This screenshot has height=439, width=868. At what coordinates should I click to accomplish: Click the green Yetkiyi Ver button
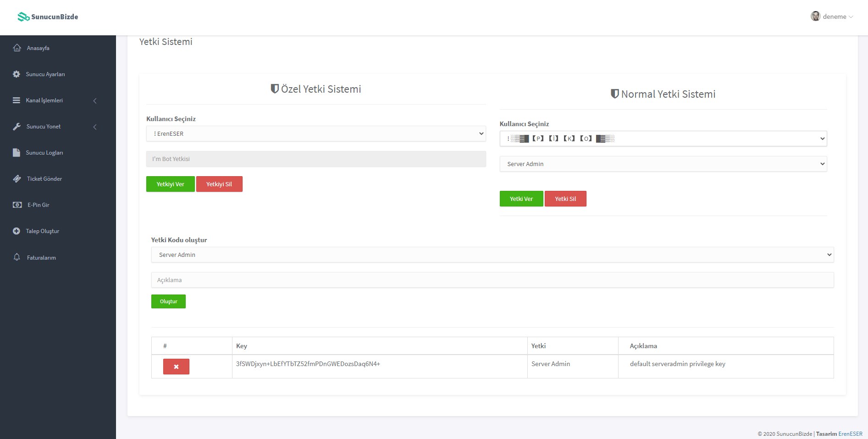170,184
